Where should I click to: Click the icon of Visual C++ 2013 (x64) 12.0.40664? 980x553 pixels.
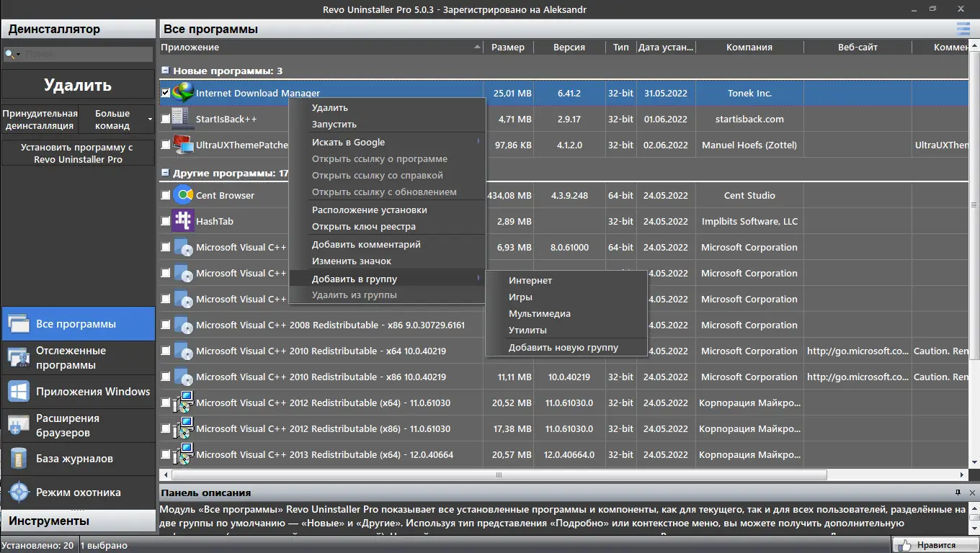click(x=184, y=454)
